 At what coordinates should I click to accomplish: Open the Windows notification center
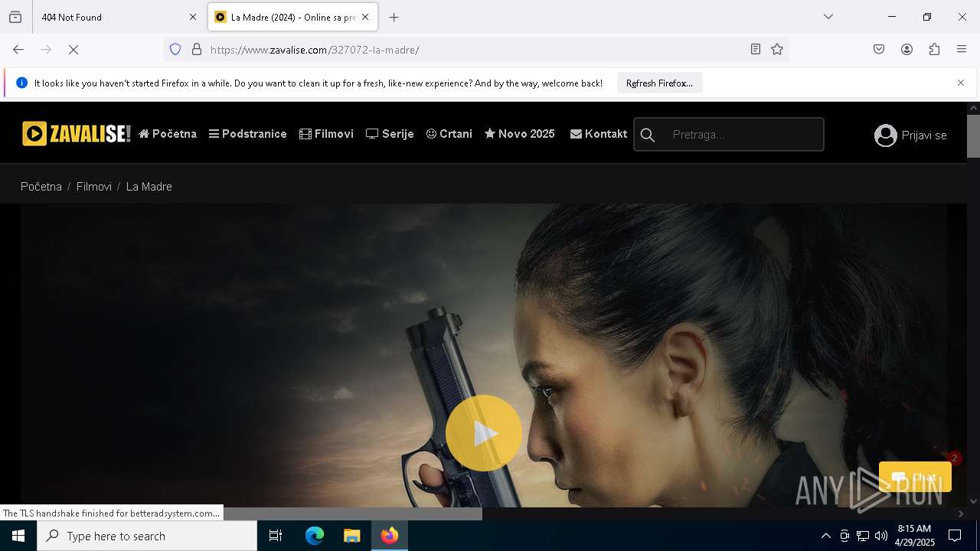[x=955, y=536]
